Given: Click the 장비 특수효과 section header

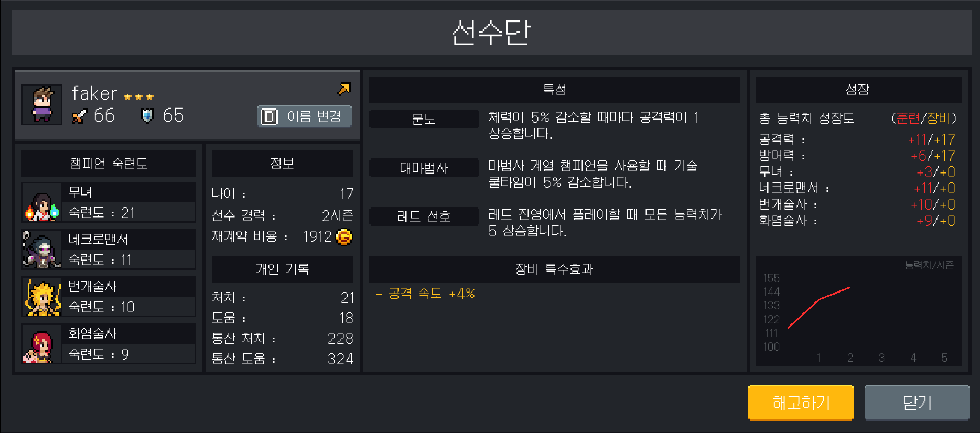Looking at the screenshot, I should (554, 269).
